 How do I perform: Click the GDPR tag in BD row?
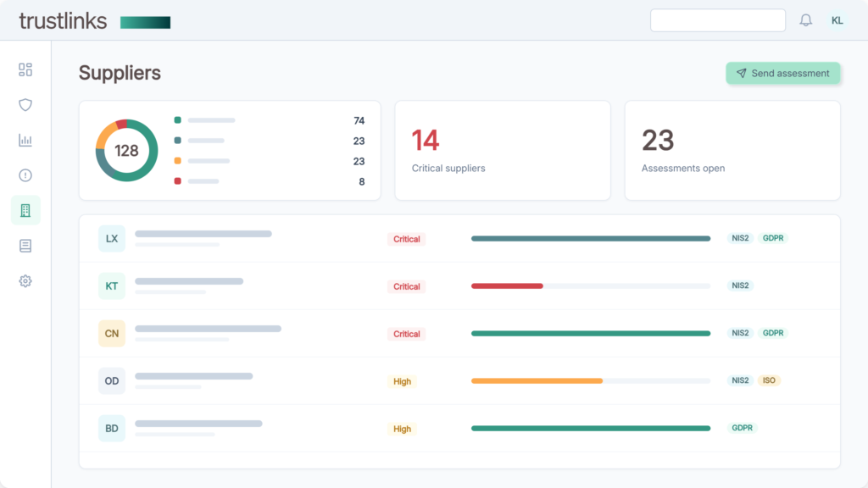coord(742,428)
